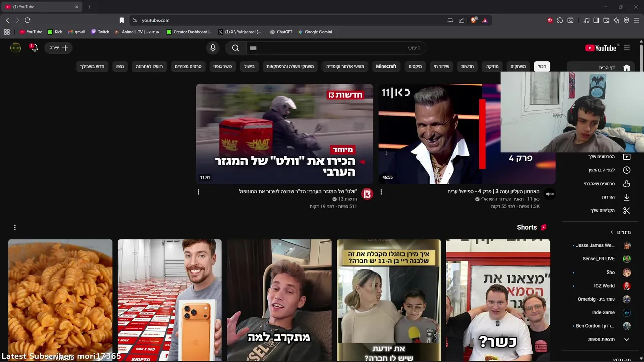Click the Brave Rewards triangle icon

[485, 20]
